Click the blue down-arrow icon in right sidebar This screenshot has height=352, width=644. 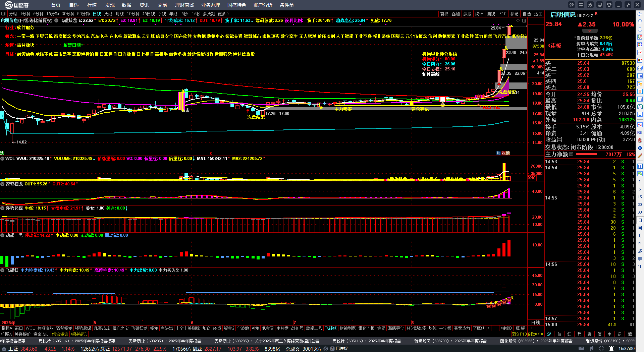click(x=640, y=30)
